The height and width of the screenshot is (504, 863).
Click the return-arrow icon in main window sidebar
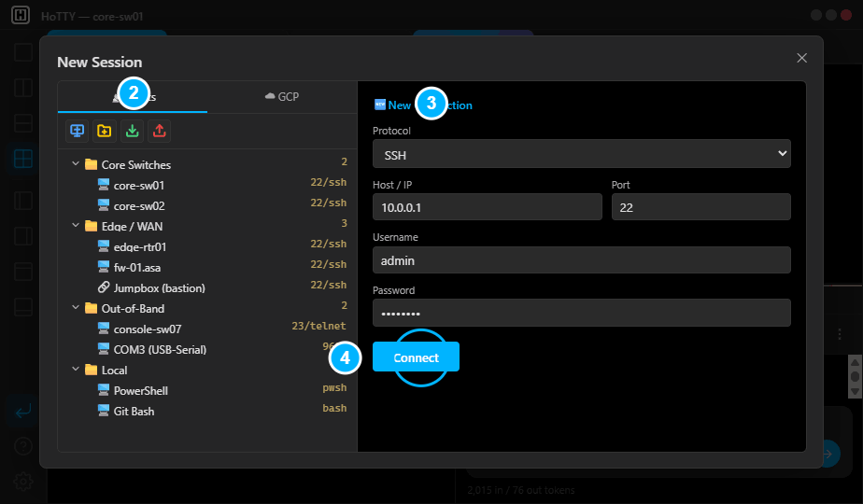click(x=23, y=411)
